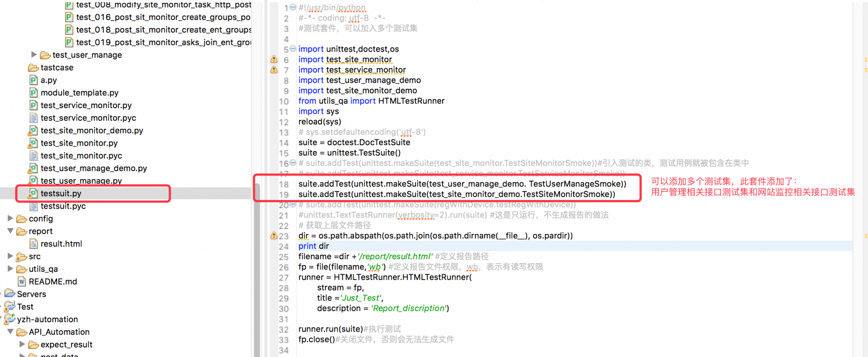Expand the config folder
The height and width of the screenshot is (357, 868).
[x=10, y=218]
